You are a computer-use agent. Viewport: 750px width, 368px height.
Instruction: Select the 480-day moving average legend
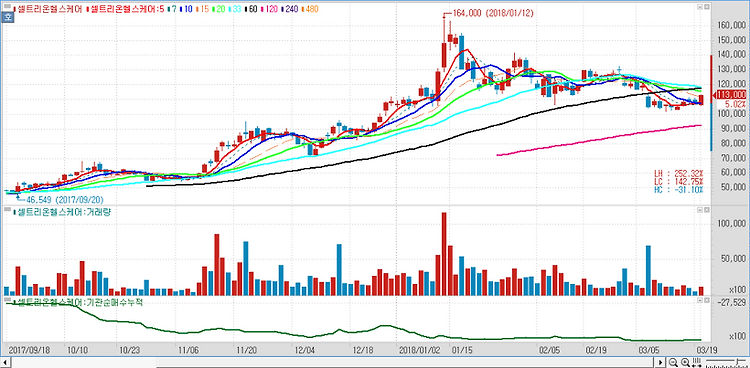pyautogui.click(x=309, y=9)
